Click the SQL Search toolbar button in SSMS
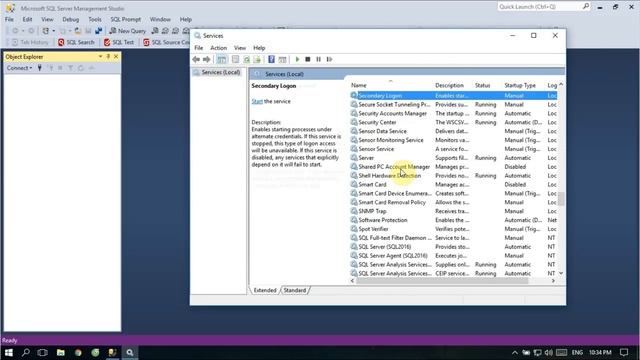This screenshot has height=360, width=640. [76, 42]
